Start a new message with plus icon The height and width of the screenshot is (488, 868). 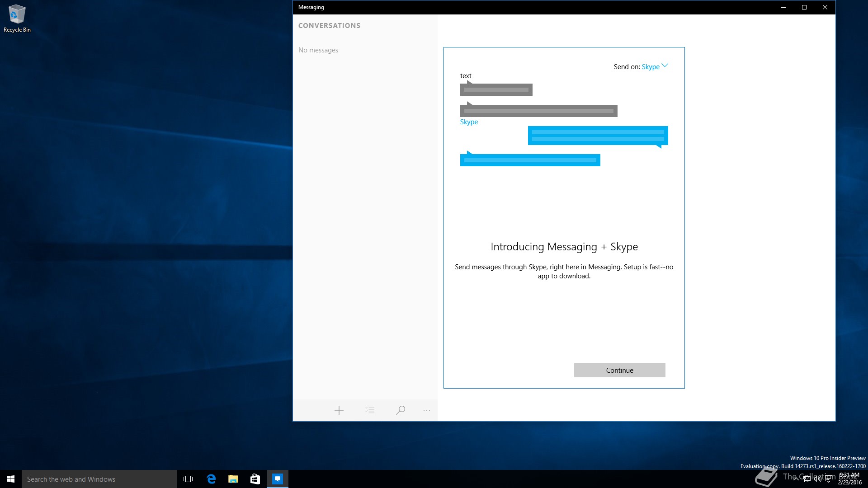tap(339, 410)
